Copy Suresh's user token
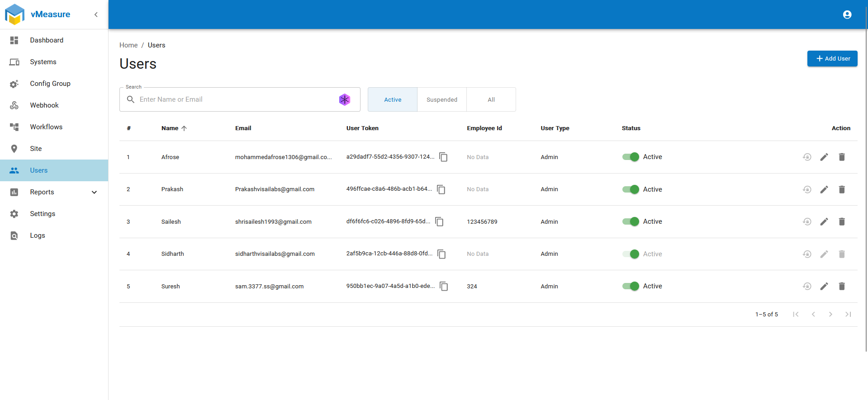Viewport: 868px width, 400px height. (444, 286)
